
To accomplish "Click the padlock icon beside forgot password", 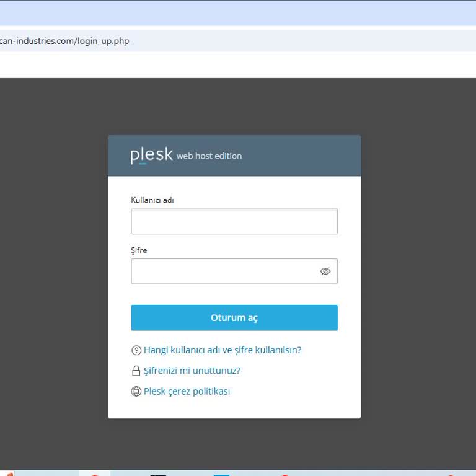I will tap(136, 371).
